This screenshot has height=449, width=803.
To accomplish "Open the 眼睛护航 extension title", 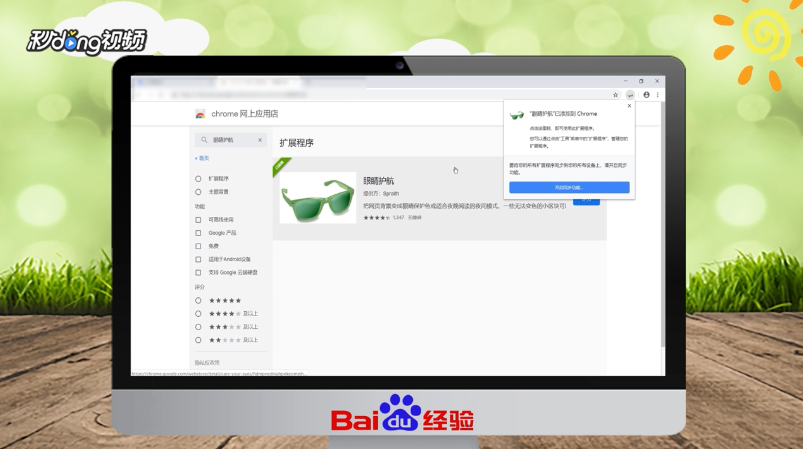I will pyautogui.click(x=378, y=181).
